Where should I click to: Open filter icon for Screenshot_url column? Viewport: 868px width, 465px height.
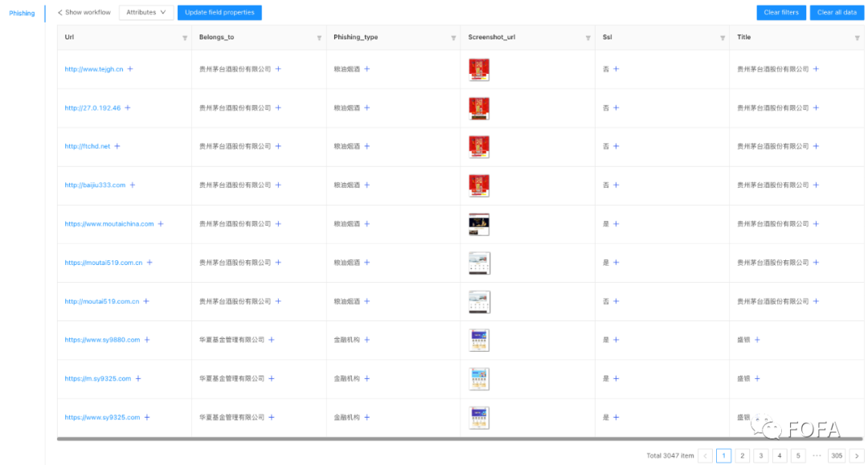click(588, 39)
